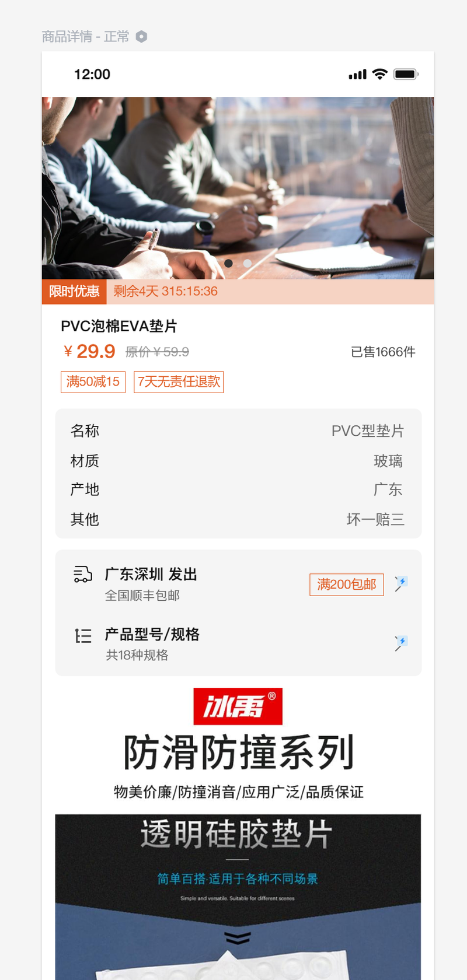This screenshot has height=980, width=467.
Task: Open the meeting banner photo
Action: (x=238, y=188)
